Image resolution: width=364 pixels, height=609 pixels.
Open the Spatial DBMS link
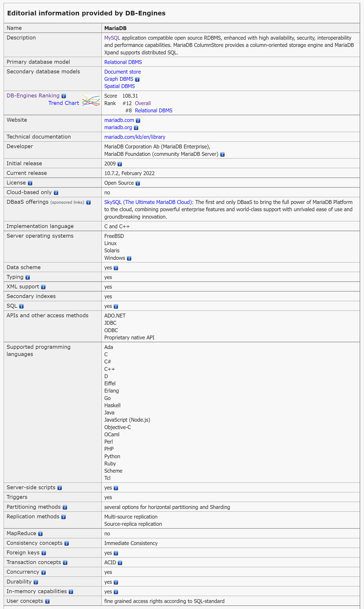tap(119, 86)
